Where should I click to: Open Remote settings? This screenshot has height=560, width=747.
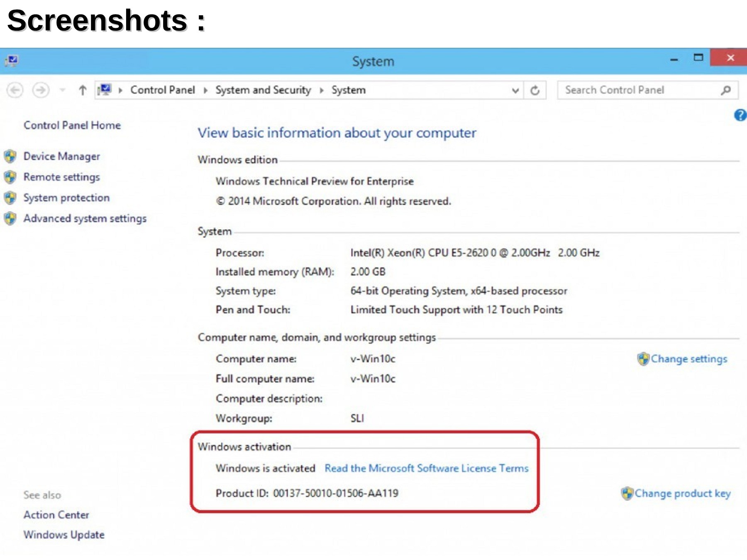[61, 177]
